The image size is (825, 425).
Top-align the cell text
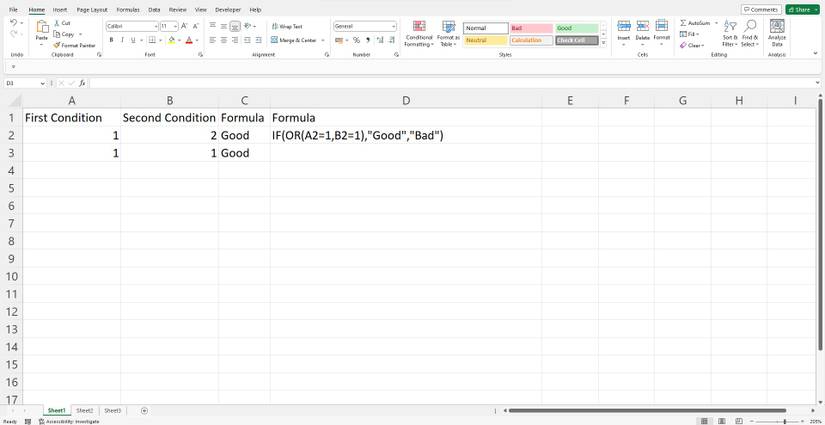[213, 26]
